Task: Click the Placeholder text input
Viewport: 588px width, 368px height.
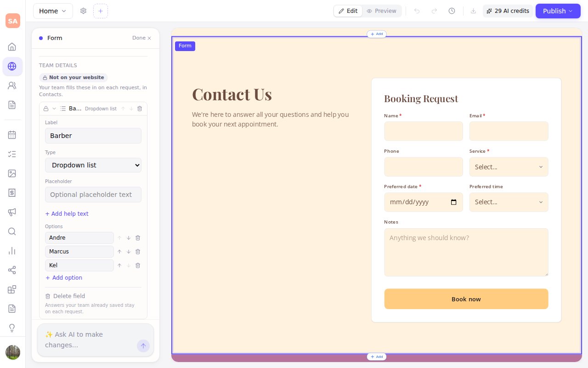Action: click(x=93, y=195)
